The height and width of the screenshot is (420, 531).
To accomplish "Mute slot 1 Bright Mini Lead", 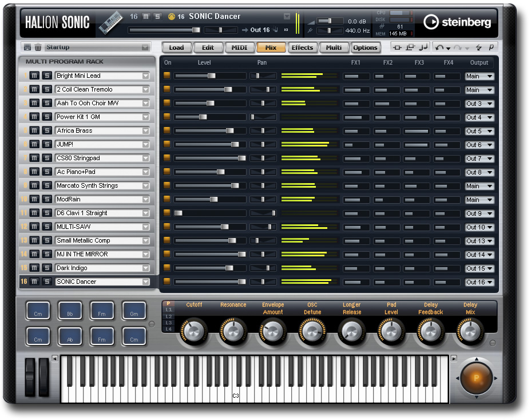I will (34, 76).
